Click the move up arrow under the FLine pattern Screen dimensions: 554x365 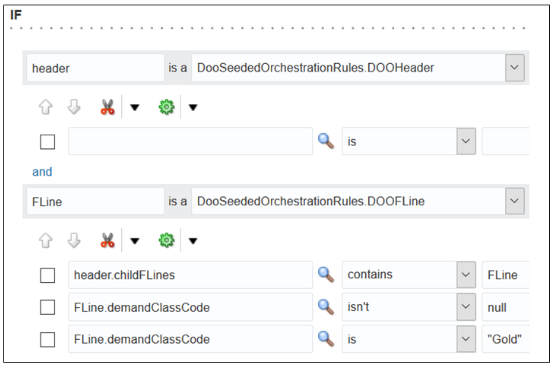point(46,240)
